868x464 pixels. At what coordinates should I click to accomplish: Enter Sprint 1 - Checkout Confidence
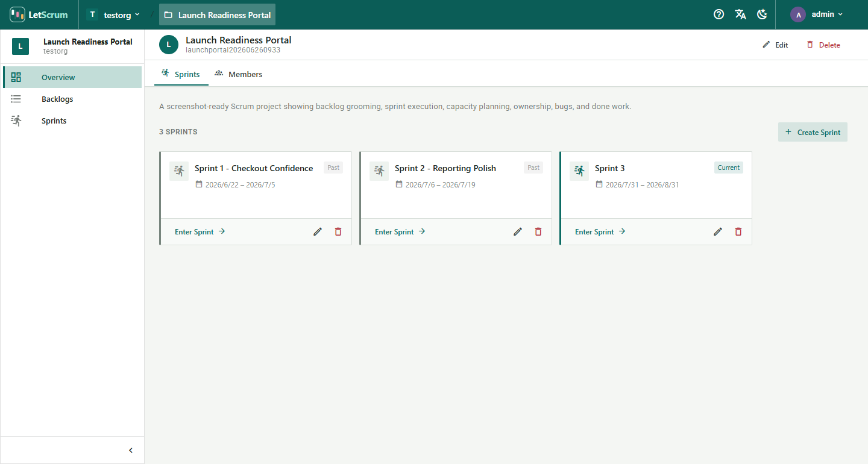coord(200,231)
